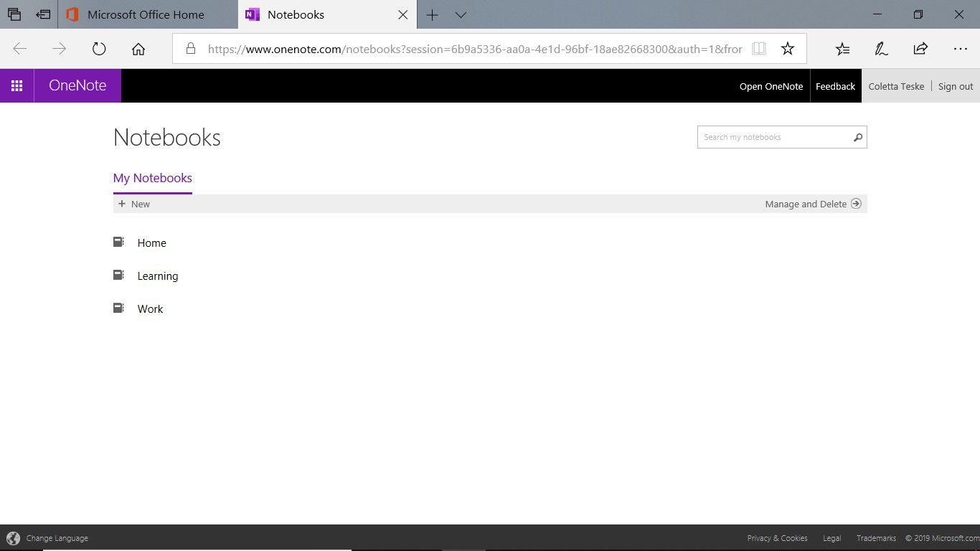
Task: Click the Share page icon
Action: click(920, 49)
